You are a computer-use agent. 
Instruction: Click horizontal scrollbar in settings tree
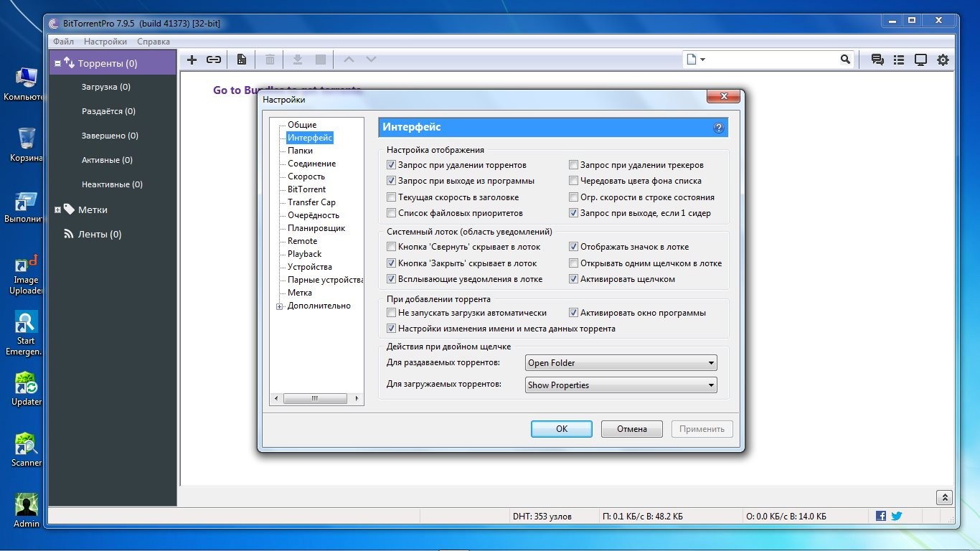pos(316,398)
